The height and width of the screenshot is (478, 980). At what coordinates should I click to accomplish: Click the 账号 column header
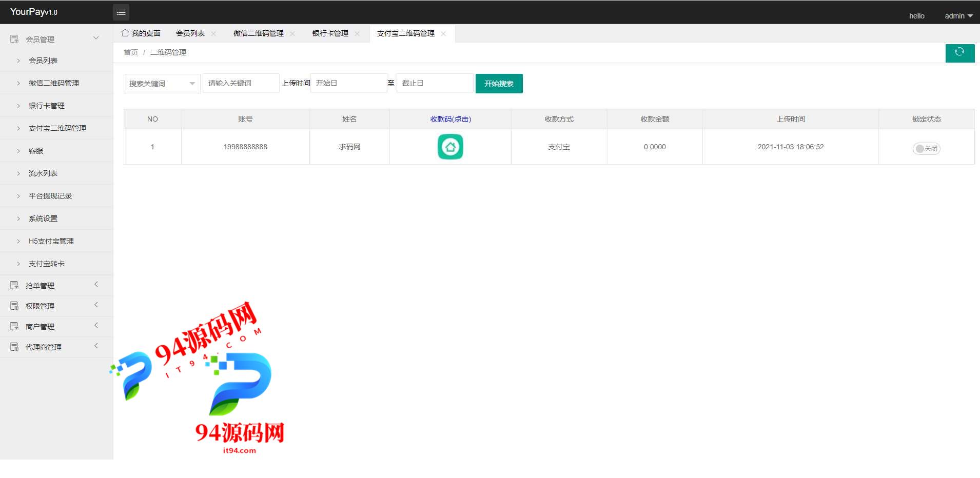click(x=245, y=119)
